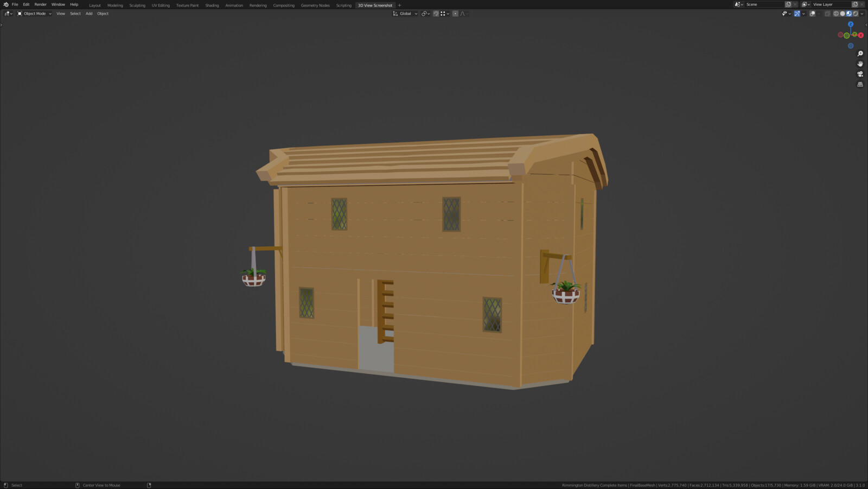Remove the View Layer with X
868x489 pixels.
862,4
